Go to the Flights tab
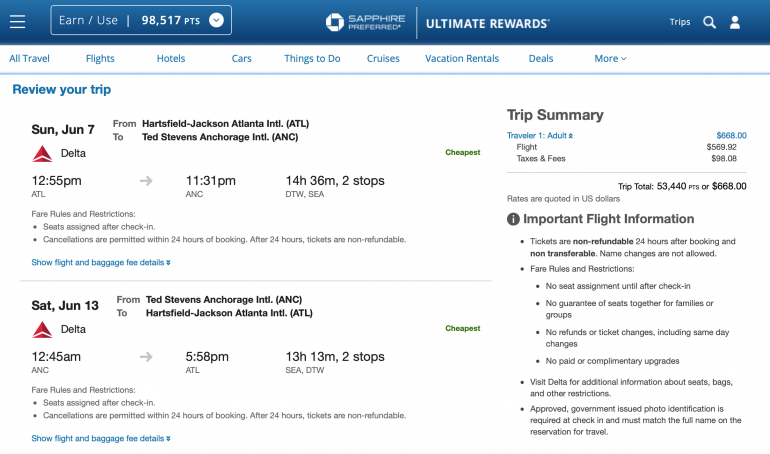The width and height of the screenshot is (770, 454). point(100,59)
